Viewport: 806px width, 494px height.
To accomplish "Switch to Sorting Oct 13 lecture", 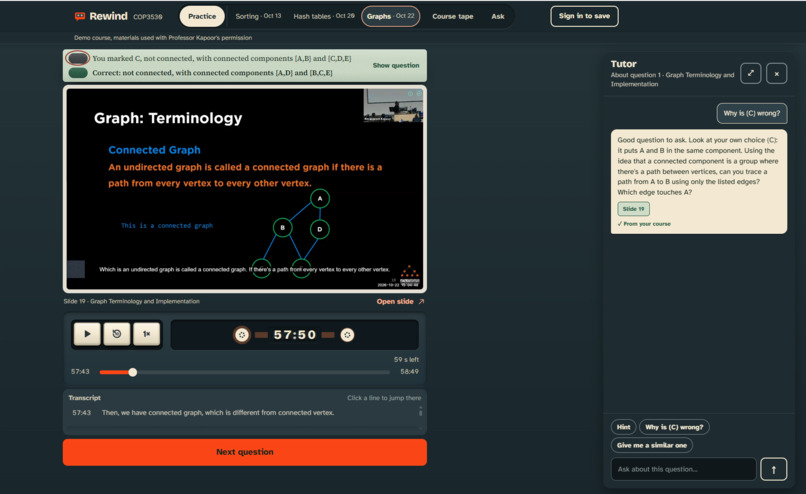I will 258,16.
